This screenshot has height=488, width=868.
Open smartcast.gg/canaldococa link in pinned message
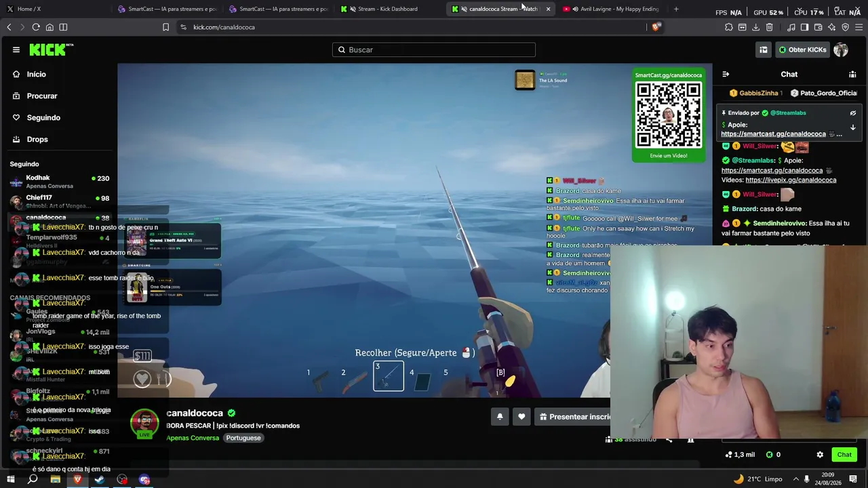pyautogui.click(x=773, y=134)
